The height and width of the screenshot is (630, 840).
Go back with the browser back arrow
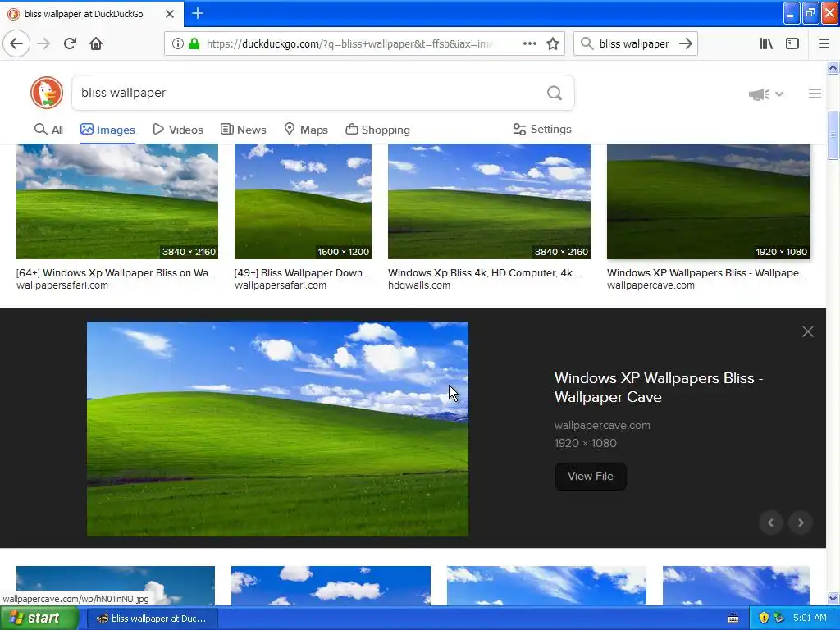[16, 43]
